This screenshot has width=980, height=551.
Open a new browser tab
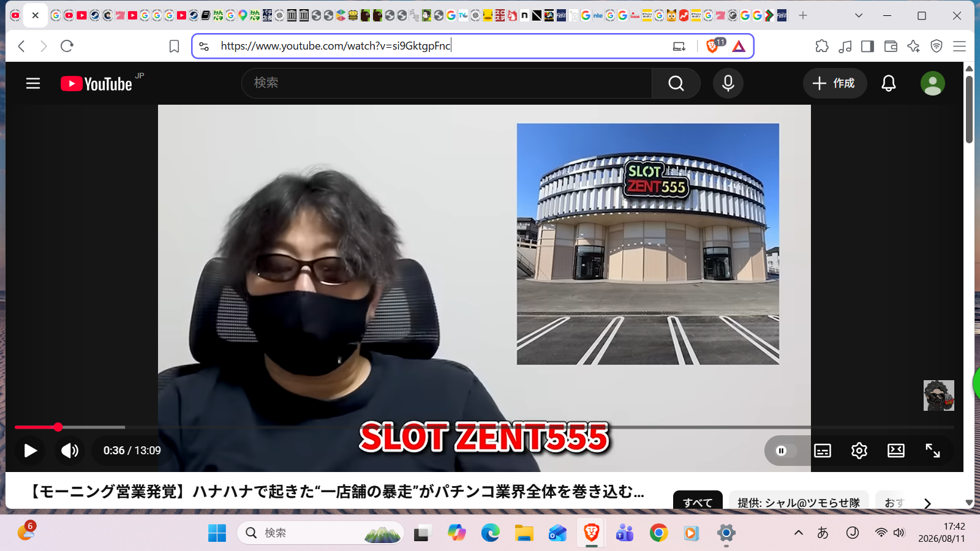(803, 15)
